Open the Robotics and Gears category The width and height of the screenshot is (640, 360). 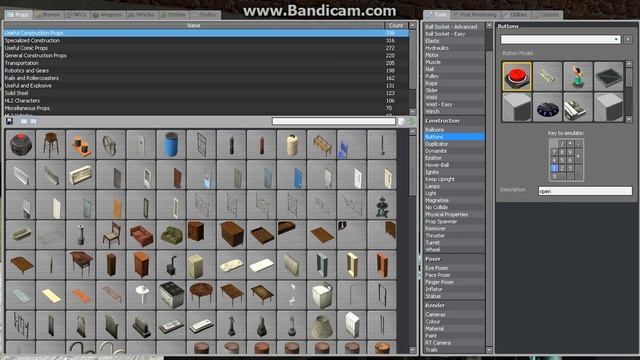click(206, 71)
